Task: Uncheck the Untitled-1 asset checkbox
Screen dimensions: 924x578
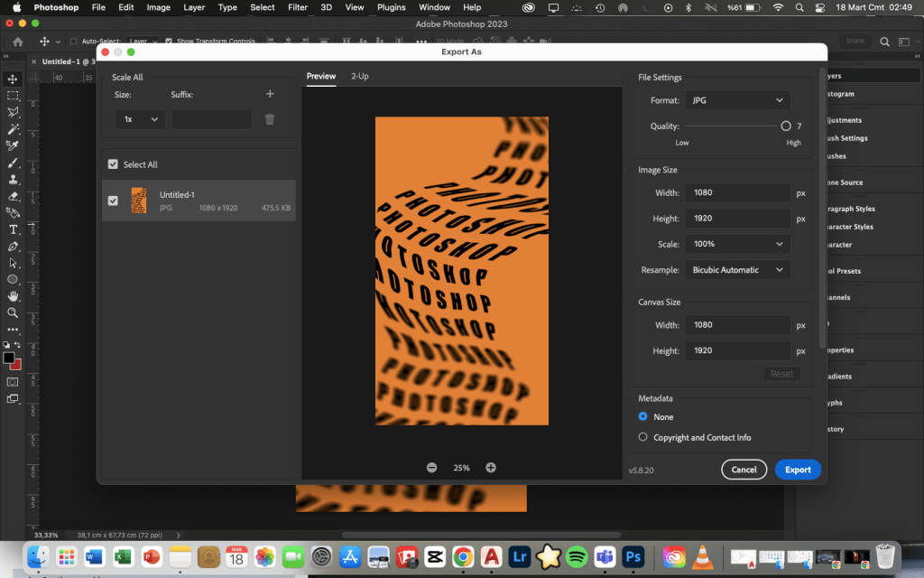Action: (x=113, y=200)
